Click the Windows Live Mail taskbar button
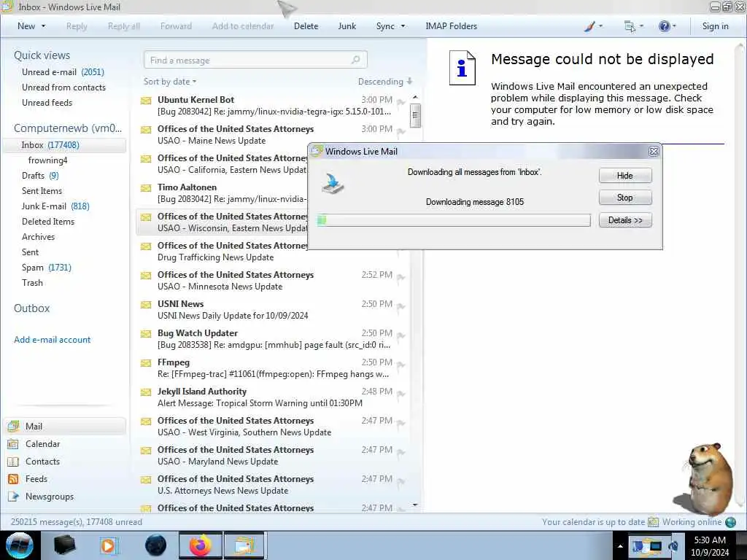This screenshot has height=560, width=747. (244, 545)
